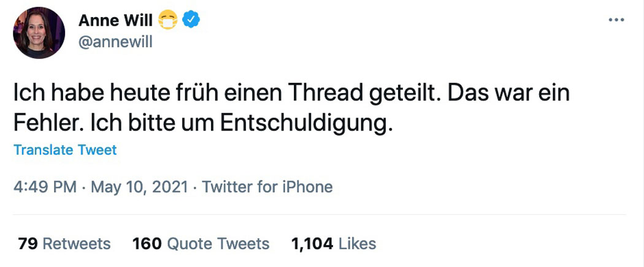This screenshot has width=644, height=267.
Task: Click the 4:49 PM timestamp
Action: [45, 187]
